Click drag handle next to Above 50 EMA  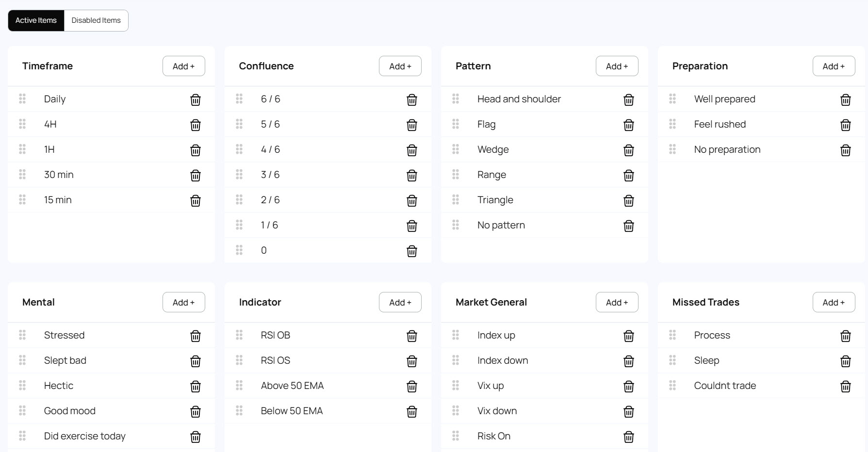(x=239, y=386)
